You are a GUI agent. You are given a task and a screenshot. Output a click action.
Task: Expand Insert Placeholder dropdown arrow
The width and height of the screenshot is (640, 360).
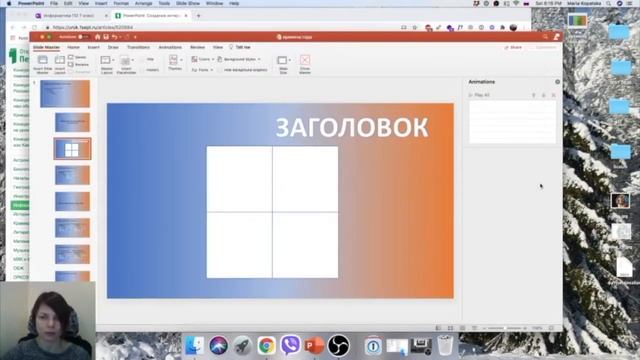133,60
